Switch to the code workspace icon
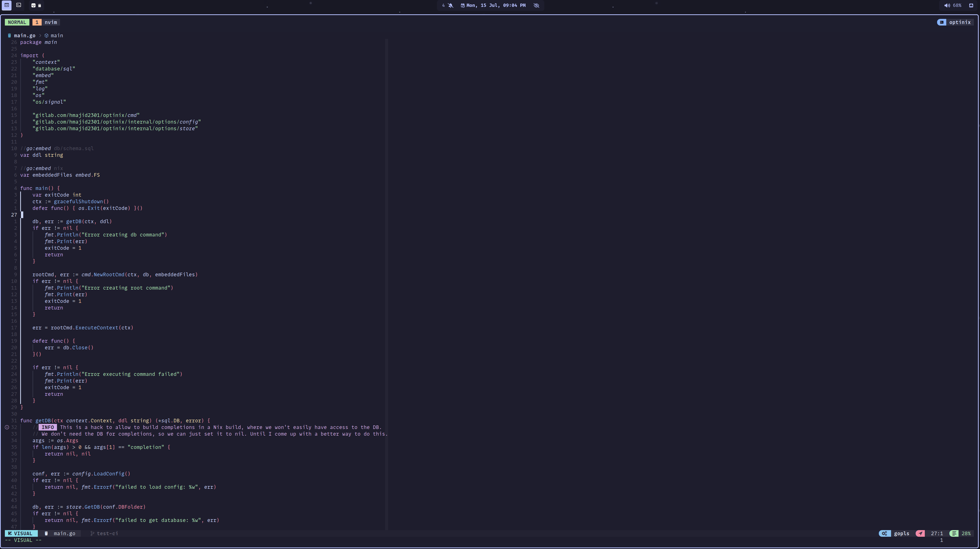This screenshot has width=980, height=549. 6,5
